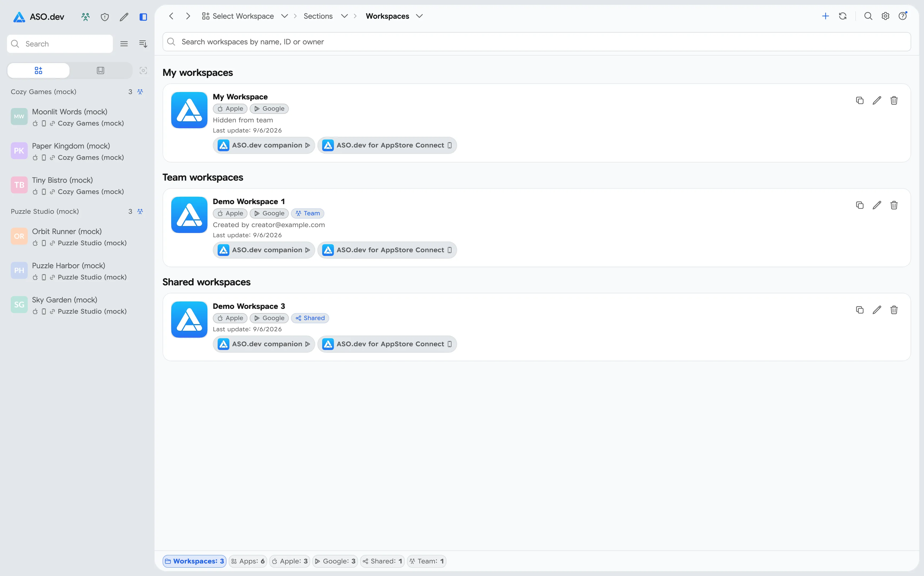Screen dimensions: 924x576
Task: Edit Demo Workspace 1
Action: click(x=877, y=205)
